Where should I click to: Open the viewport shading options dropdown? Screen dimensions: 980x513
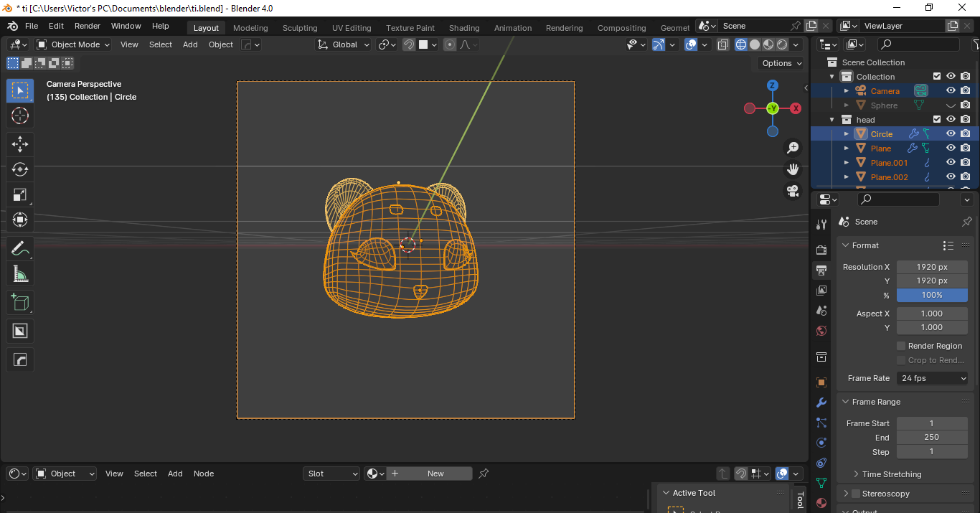pyautogui.click(x=796, y=44)
